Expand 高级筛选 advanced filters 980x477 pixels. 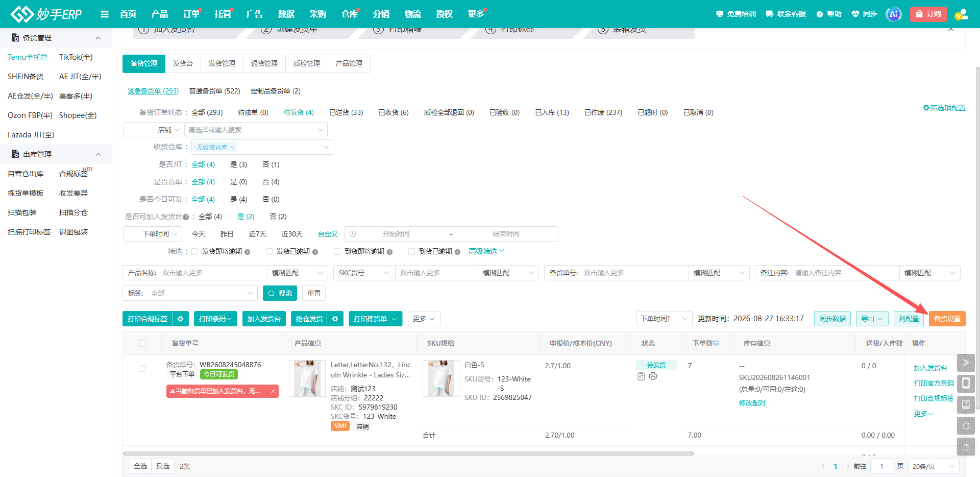486,251
